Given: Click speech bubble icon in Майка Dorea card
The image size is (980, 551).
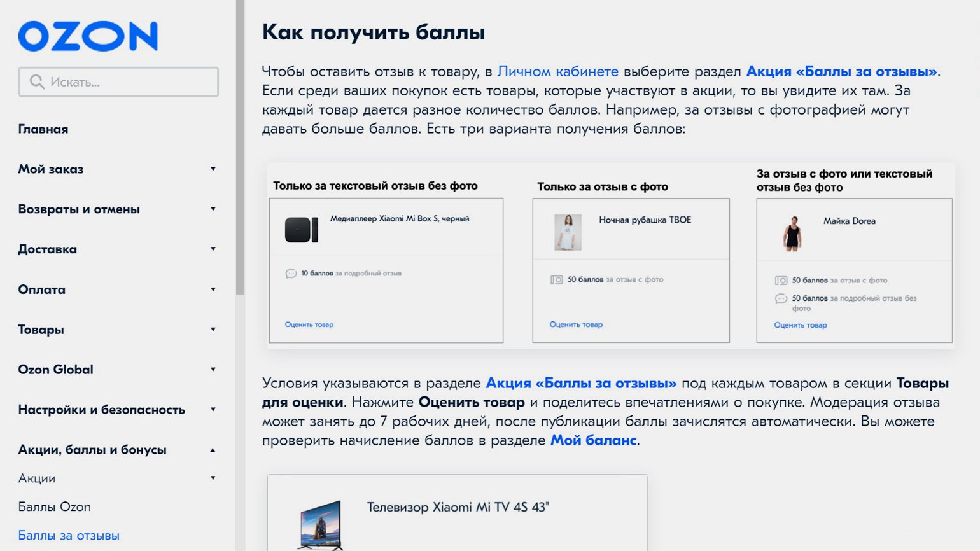Looking at the screenshot, I should click(x=781, y=298).
